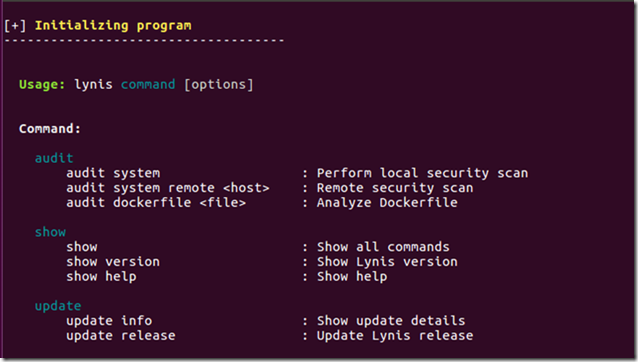The height and width of the screenshot is (362, 638).
Task: Click 'audit dockerfile <file>' command
Action: (156, 203)
